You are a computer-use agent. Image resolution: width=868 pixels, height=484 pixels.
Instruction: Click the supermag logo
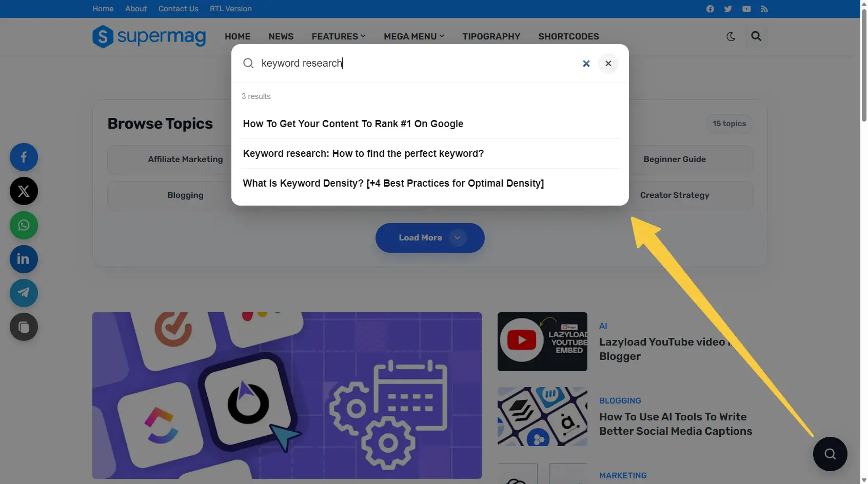[149, 36]
